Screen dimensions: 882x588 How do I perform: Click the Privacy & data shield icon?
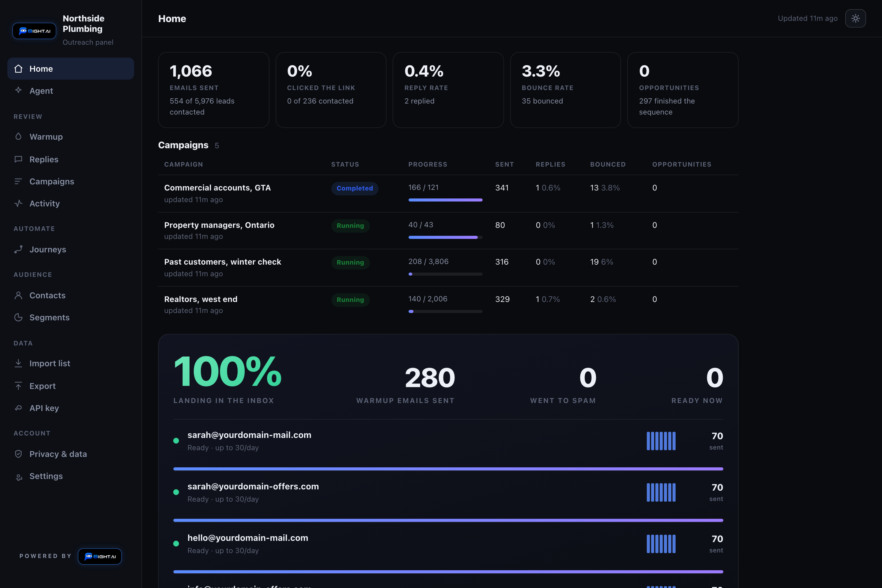point(18,454)
